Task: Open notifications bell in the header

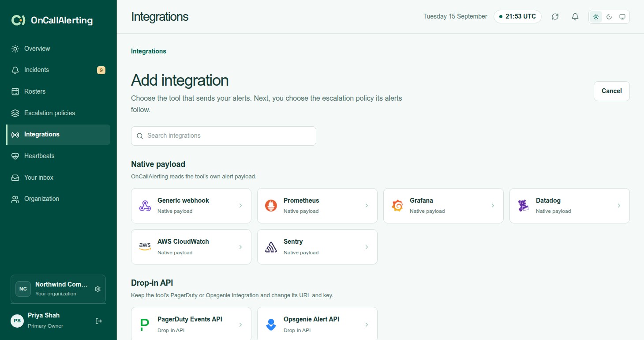Action: coord(575,17)
